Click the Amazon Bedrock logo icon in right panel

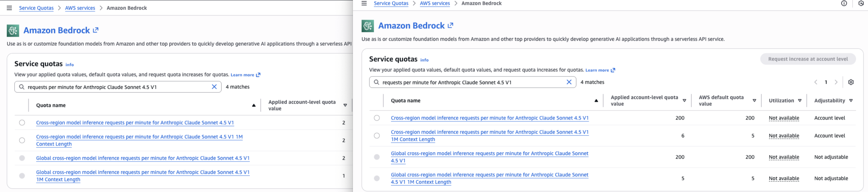(x=368, y=26)
